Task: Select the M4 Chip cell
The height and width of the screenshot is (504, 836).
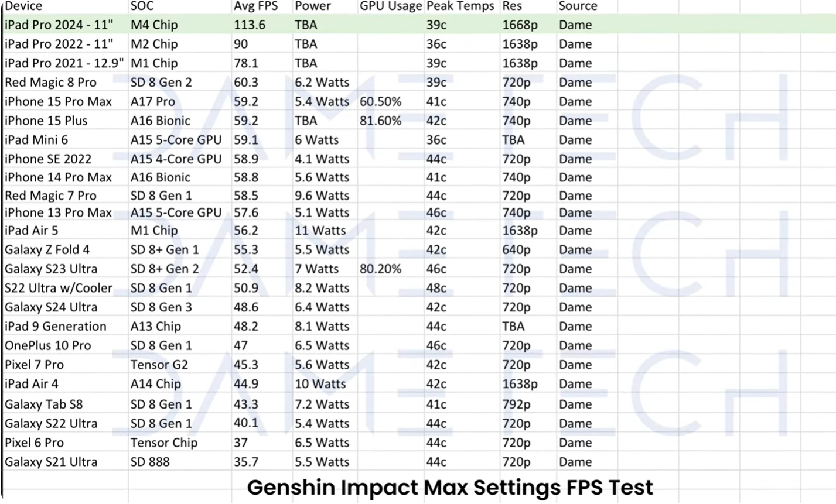Action: click(x=154, y=25)
